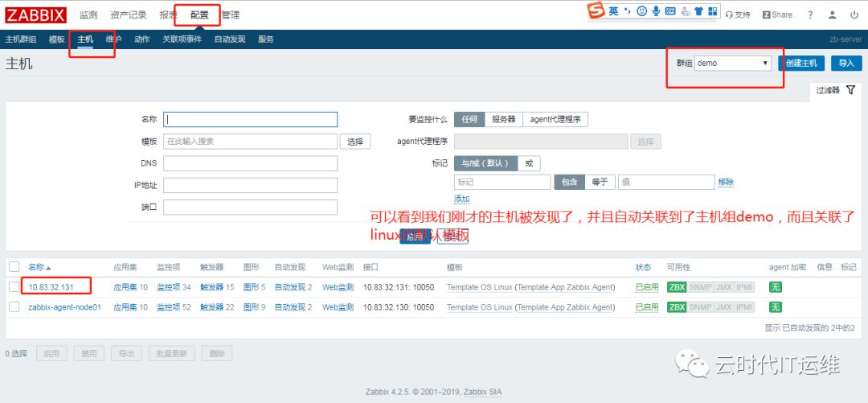Click the 创建主机 button
This screenshot has height=403, width=868.
(801, 64)
